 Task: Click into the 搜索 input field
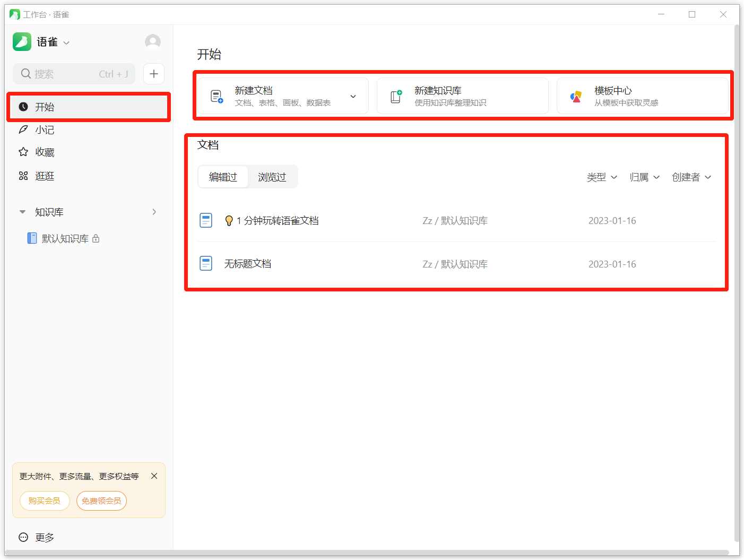pos(74,74)
